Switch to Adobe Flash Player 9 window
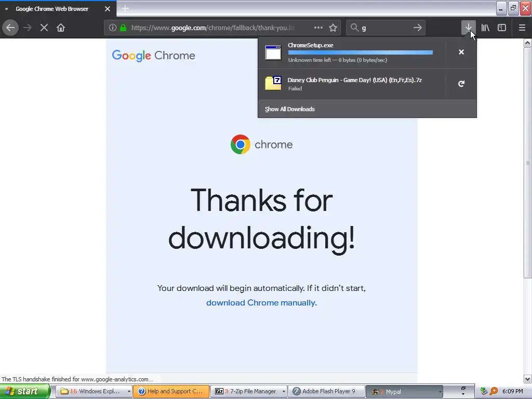This screenshot has height=399, width=532. 327,391
